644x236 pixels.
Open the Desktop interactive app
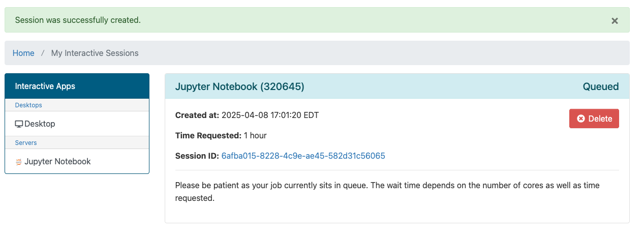coord(40,124)
